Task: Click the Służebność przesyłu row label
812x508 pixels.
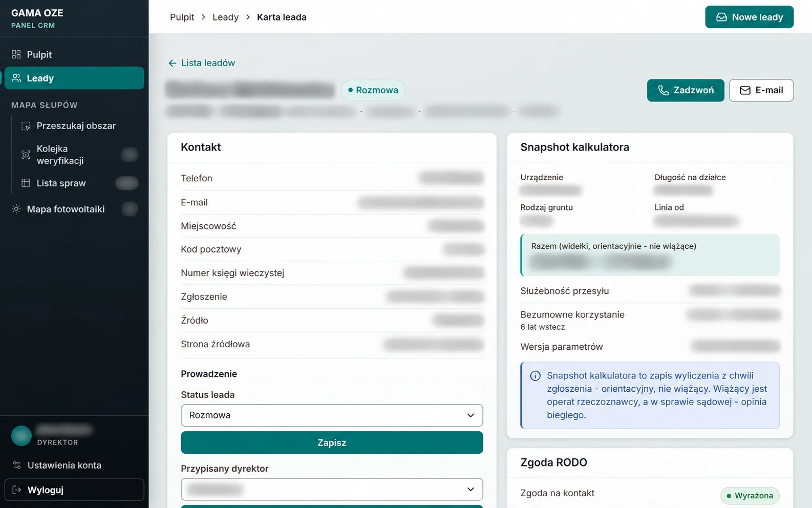Action: point(565,291)
